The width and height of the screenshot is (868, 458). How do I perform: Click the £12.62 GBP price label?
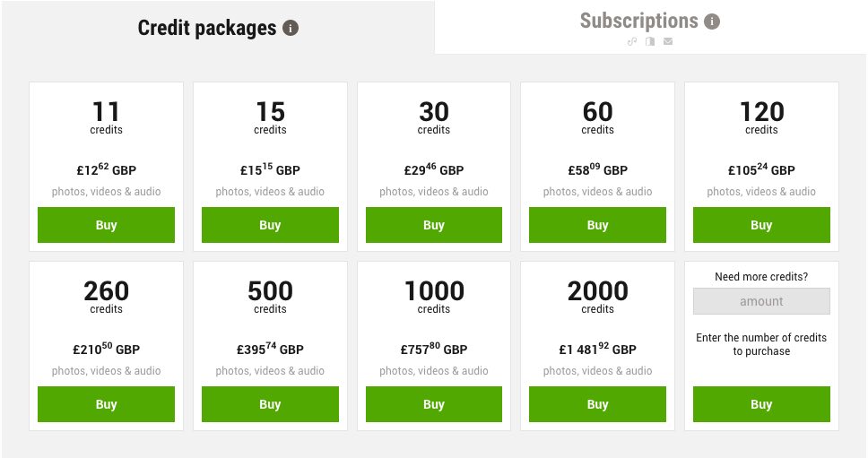(x=106, y=169)
